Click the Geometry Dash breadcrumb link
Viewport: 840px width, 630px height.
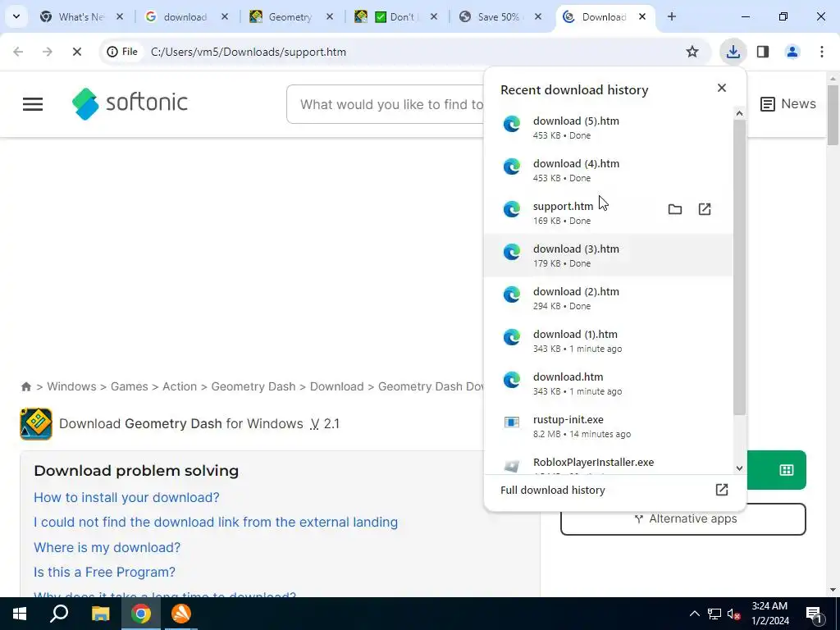click(253, 386)
